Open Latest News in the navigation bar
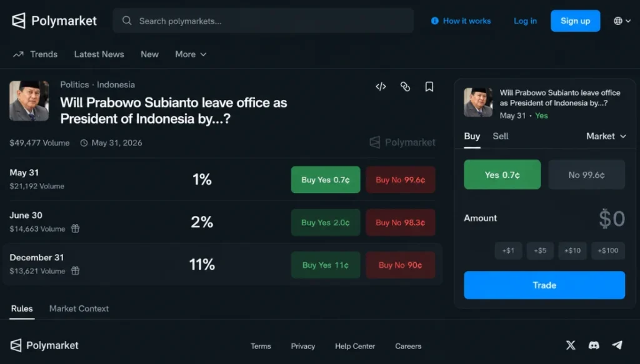This screenshot has width=640, height=364. coord(99,54)
